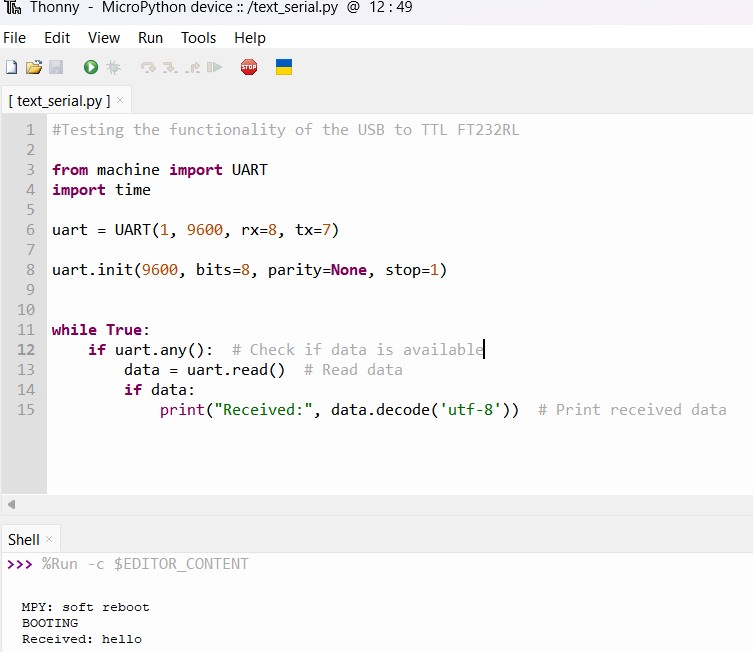Click the Save disk icon
Screen dimensions: 753x652
(x=56, y=67)
